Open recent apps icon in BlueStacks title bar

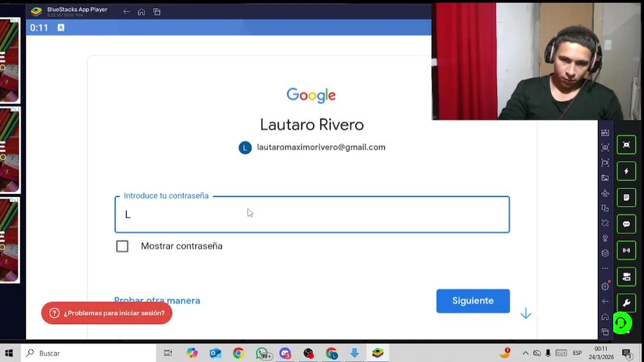click(x=157, y=12)
